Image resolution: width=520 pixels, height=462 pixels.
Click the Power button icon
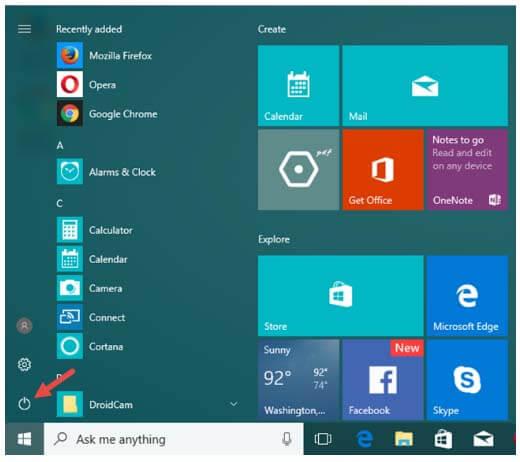click(x=24, y=404)
